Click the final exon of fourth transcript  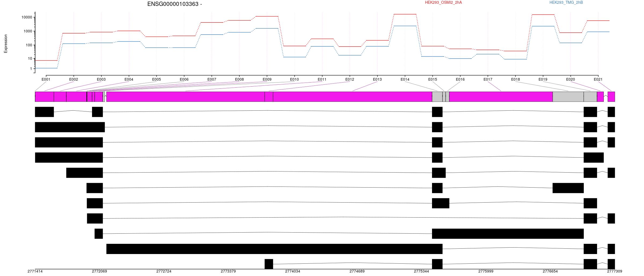(594, 158)
